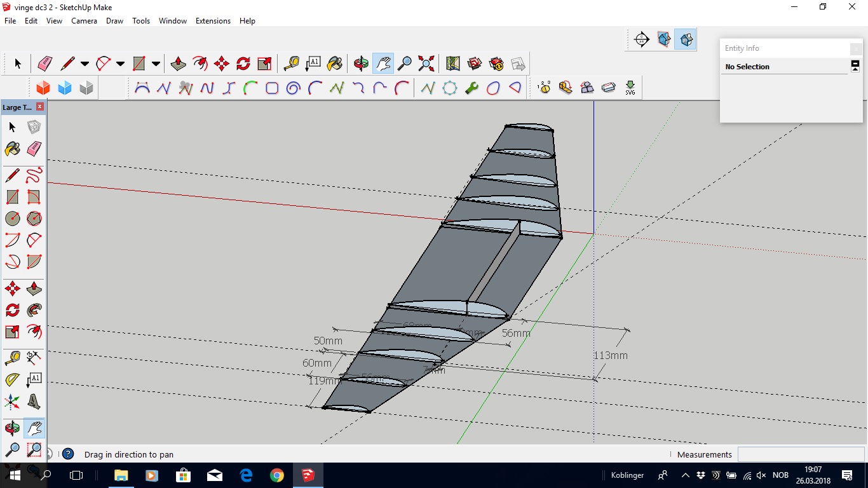Toggle the Windows volume mute icon
Image resolution: width=868 pixels, height=488 pixels.
(761, 475)
